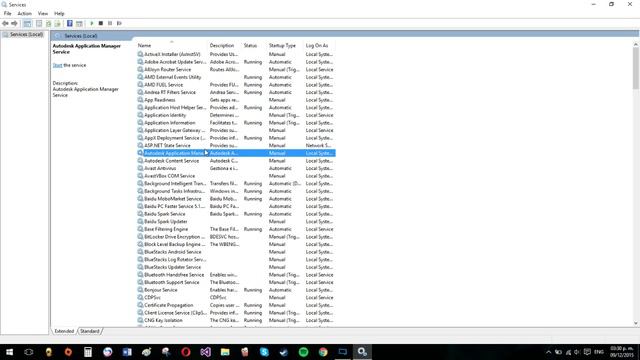
Task: Open the Action menu
Action: click(24, 13)
